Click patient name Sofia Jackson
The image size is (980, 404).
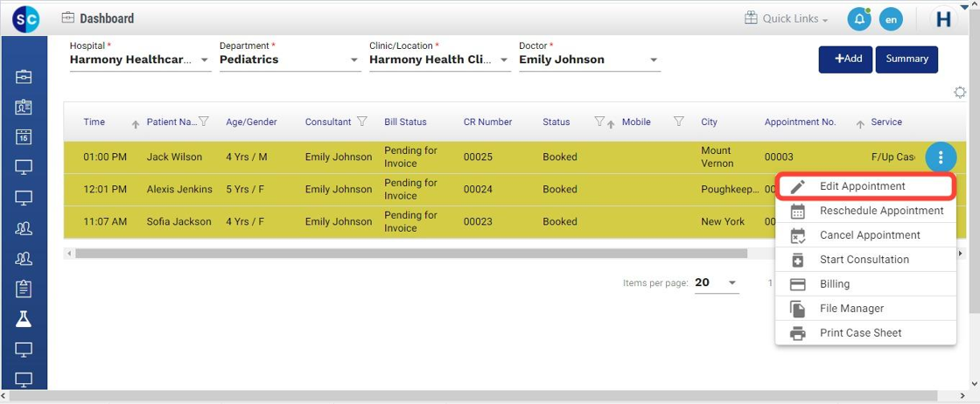[178, 221]
